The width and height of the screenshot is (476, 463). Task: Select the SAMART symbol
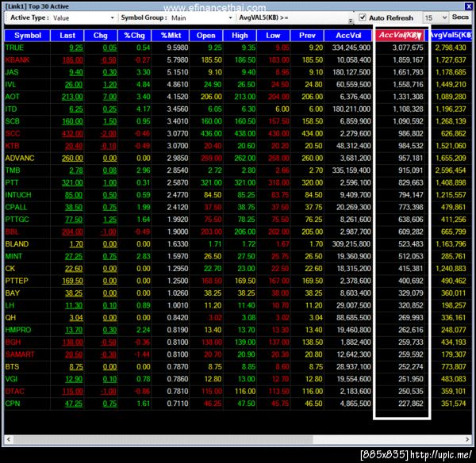coord(20,354)
